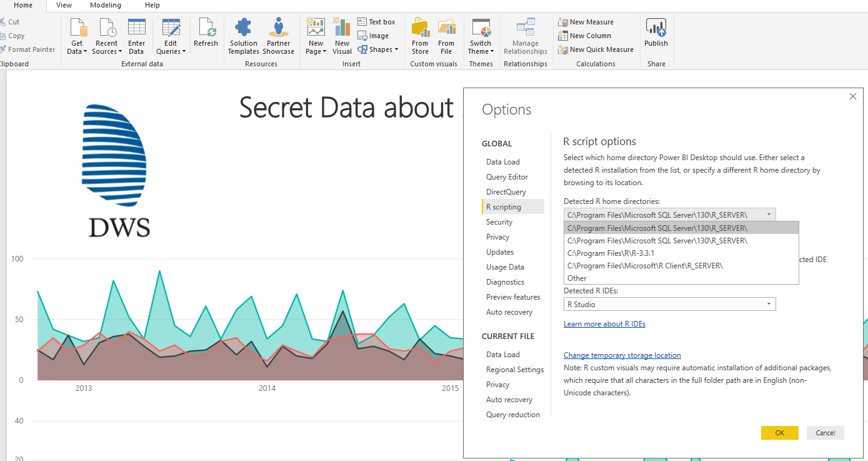
Task: Choose Other in the R directories list
Action: coord(681,278)
